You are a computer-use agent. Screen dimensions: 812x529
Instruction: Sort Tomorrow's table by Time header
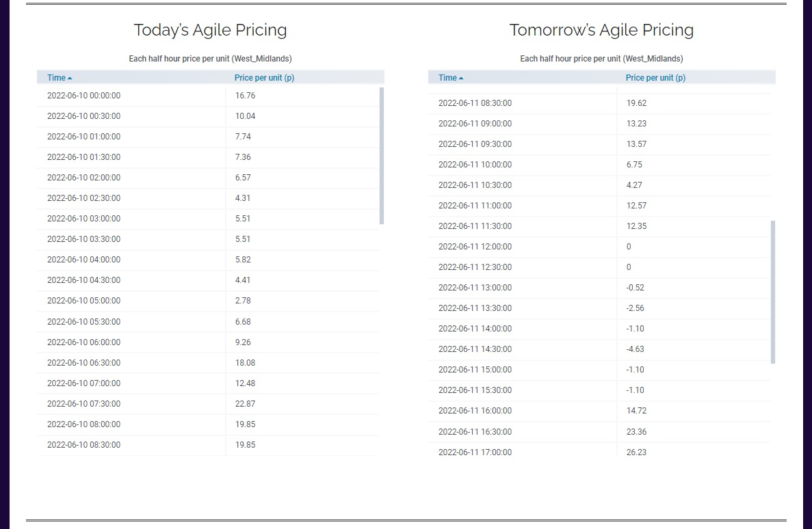[448, 78]
